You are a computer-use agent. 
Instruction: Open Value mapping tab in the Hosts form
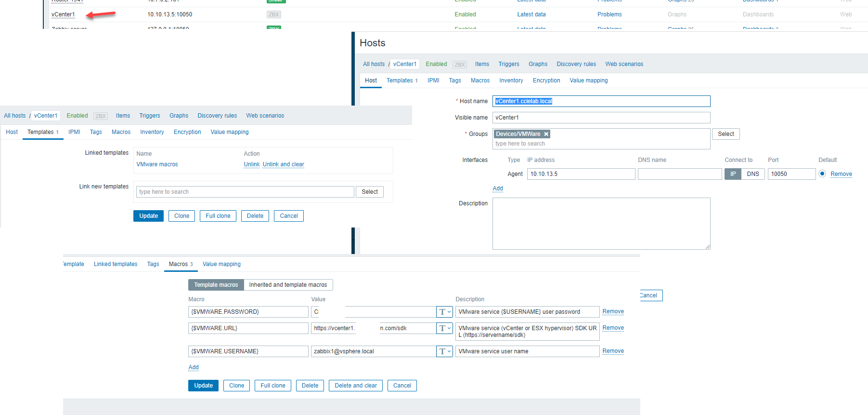tap(589, 80)
